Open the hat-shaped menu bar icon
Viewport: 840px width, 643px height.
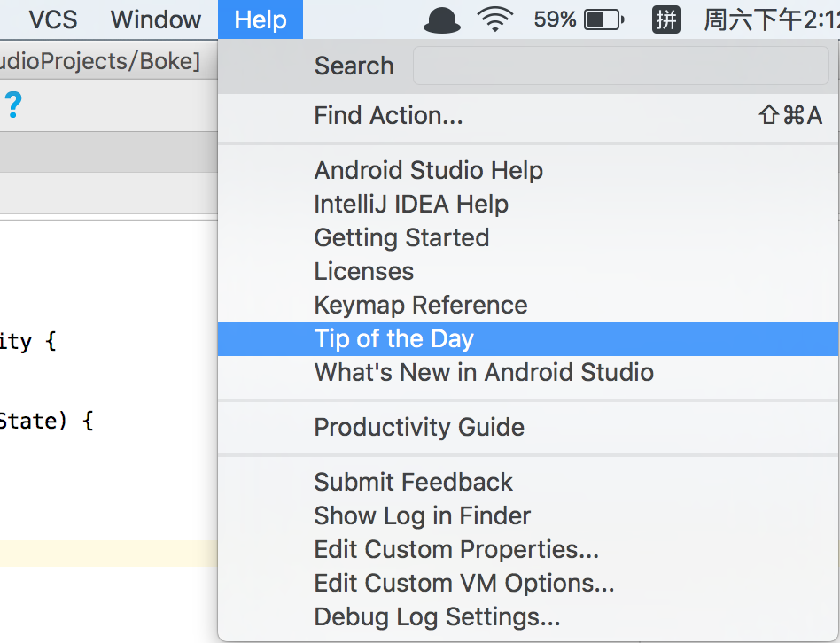(x=441, y=20)
